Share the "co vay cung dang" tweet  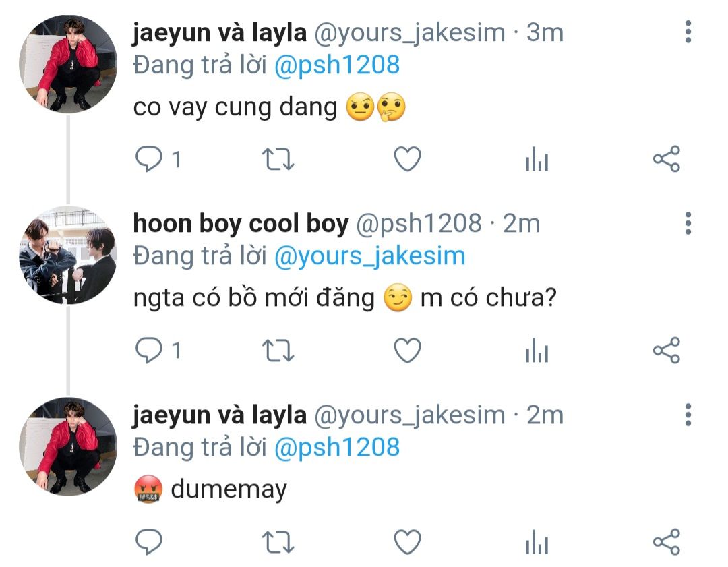point(667,159)
